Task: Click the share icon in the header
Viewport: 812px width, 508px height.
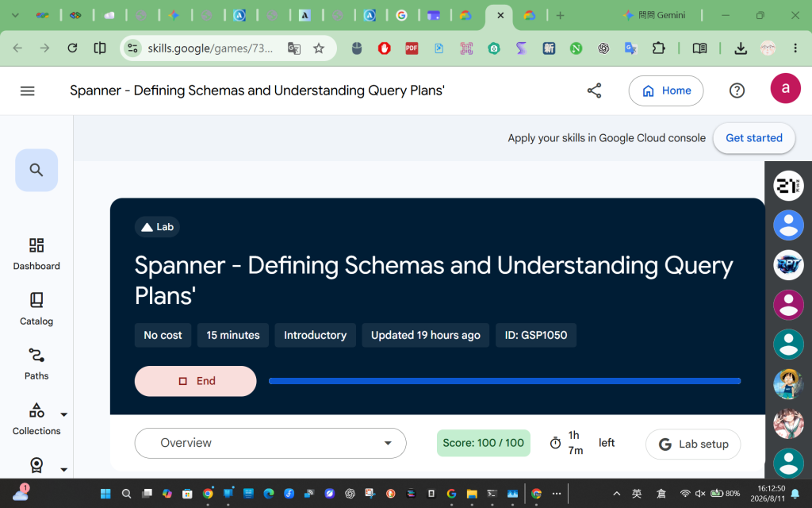Action: click(x=594, y=90)
